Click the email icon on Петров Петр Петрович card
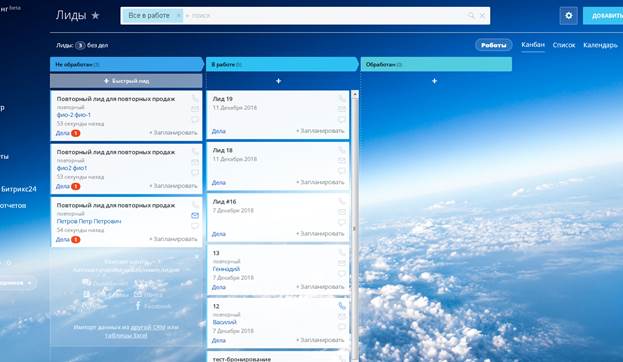The image size is (623, 362). point(195,215)
